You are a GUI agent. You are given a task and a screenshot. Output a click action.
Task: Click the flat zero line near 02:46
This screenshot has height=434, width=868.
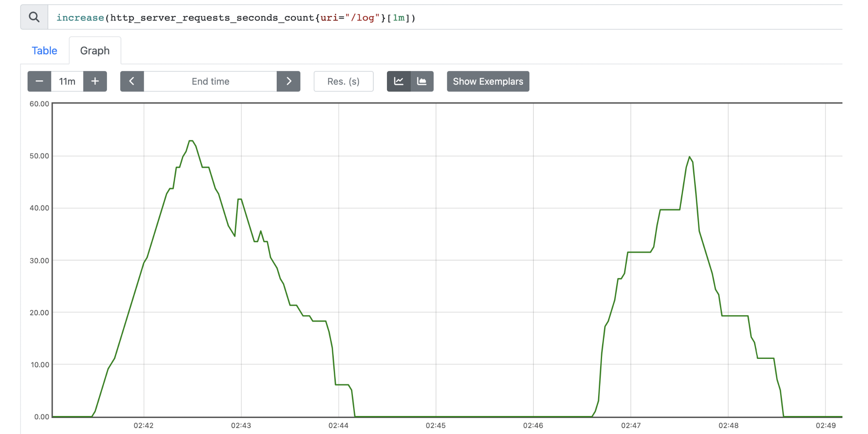coord(533,416)
